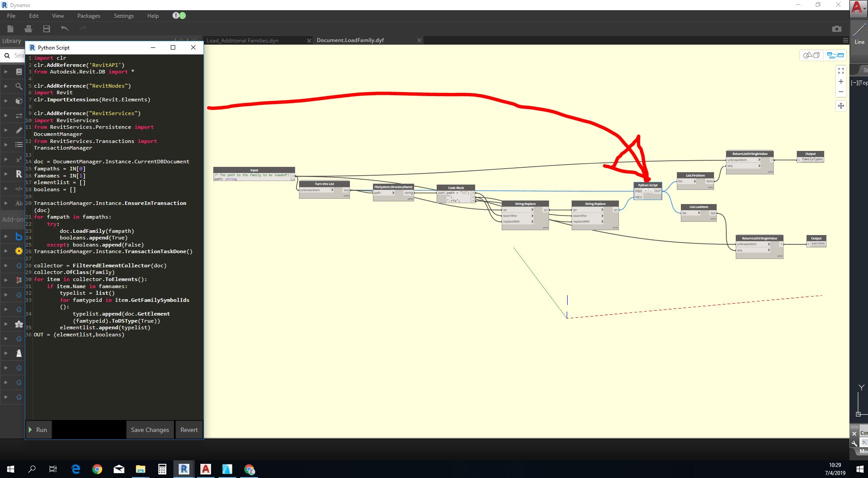The width and height of the screenshot is (868, 478).
Task: Click the Save disk icon
Action: pos(46,29)
